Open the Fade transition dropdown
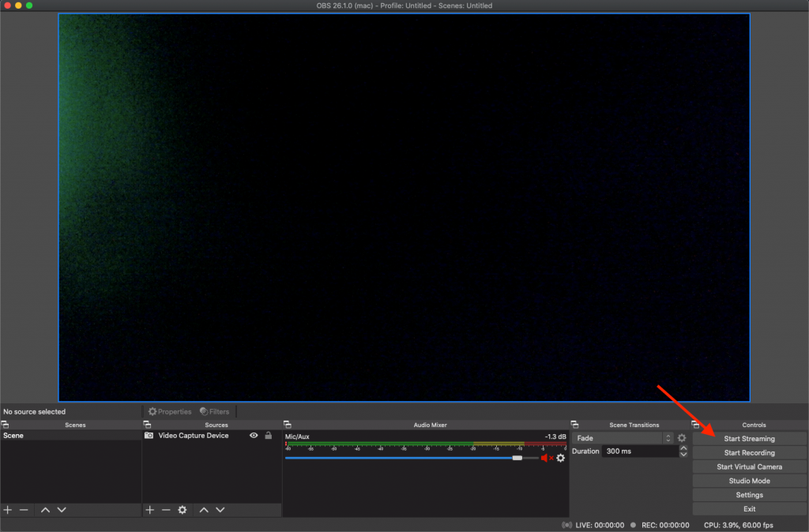Viewport: 809px width, 532px height. 623,438
